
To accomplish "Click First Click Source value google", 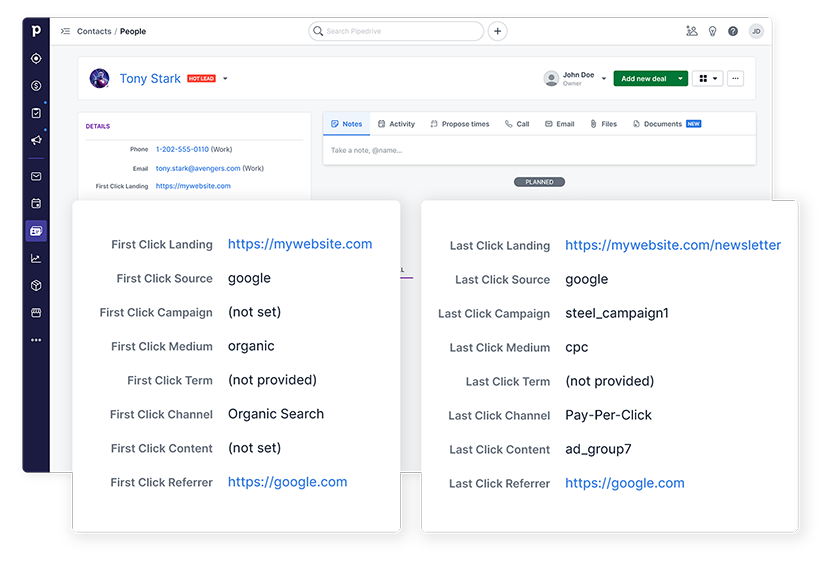I will tap(249, 279).
